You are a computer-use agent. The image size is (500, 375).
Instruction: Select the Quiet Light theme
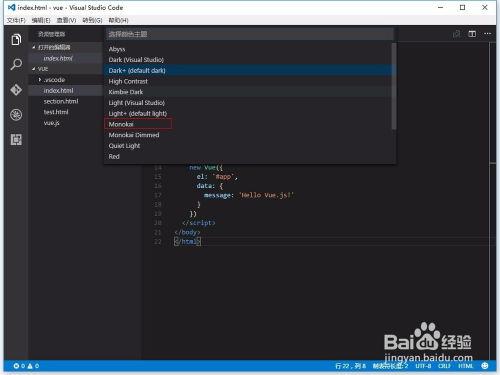pyautogui.click(x=248, y=146)
